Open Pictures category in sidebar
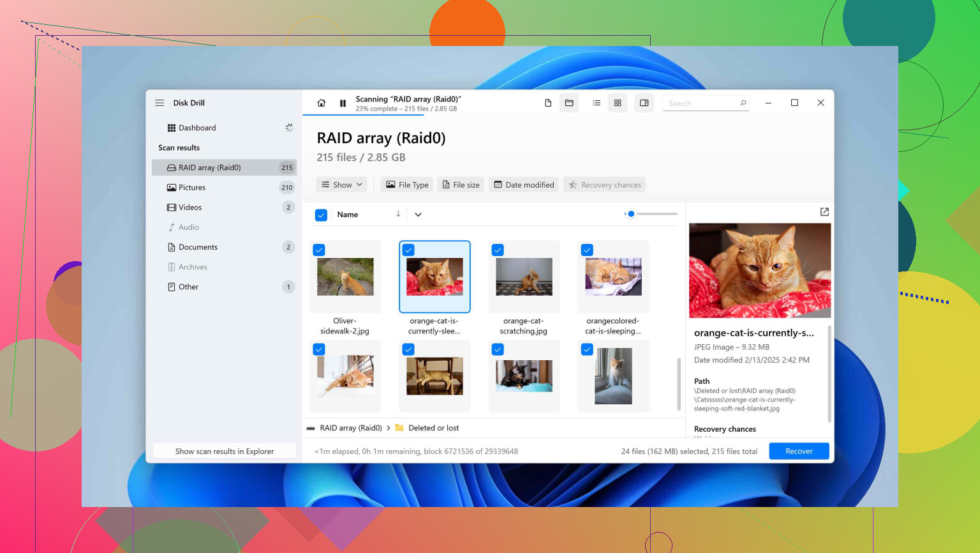The width and height of the screenshot is (980, 553). tap(192, 188)
